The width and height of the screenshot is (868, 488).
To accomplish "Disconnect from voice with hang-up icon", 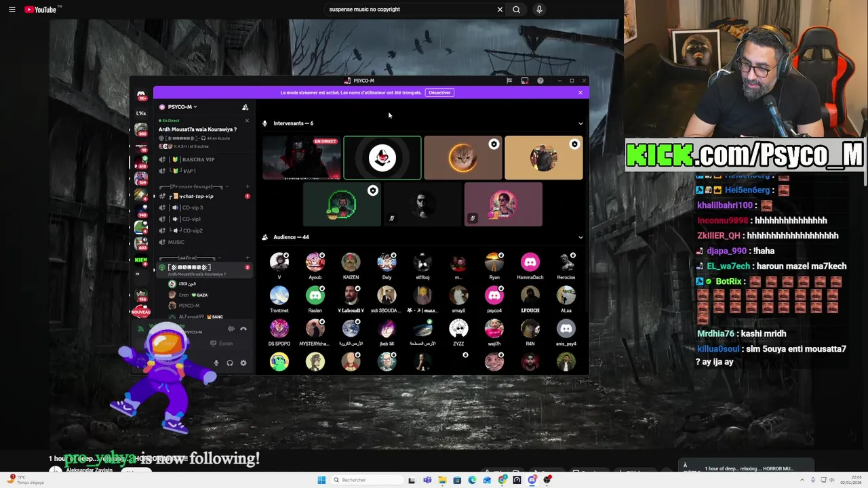I will coord(243,329).
